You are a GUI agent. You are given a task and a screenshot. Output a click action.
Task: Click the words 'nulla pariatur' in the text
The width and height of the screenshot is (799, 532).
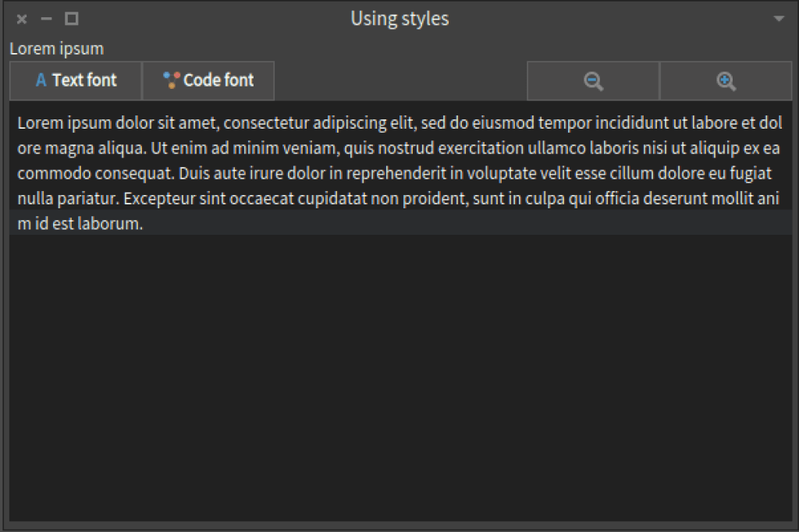click(x=68, y=198)
